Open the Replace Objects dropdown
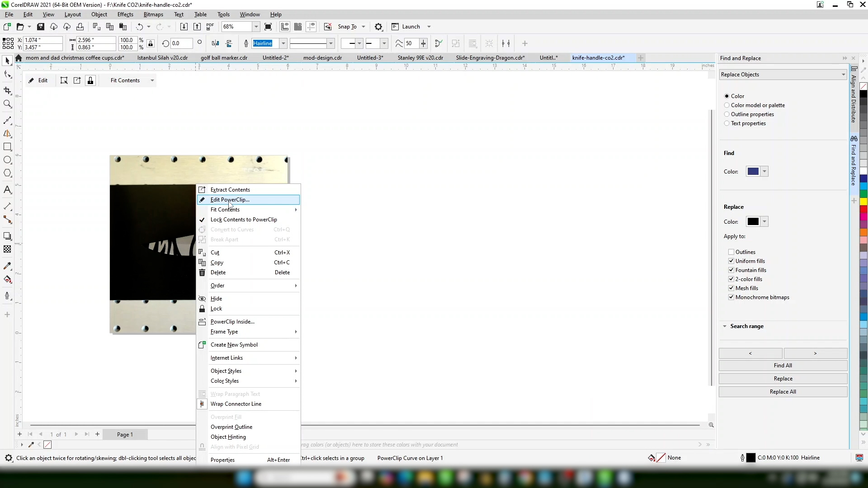 click(783, 75)
